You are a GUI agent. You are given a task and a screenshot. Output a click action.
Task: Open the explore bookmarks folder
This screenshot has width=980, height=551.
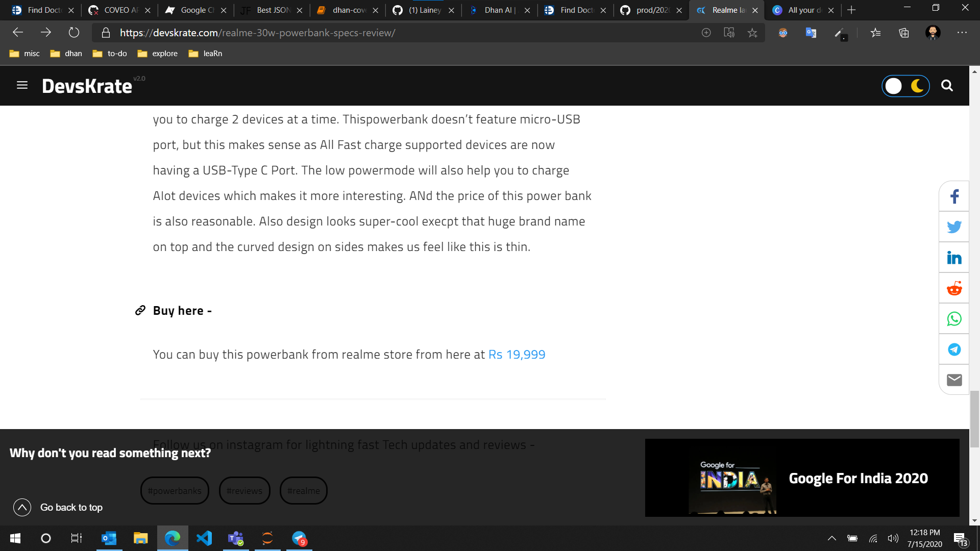[158, 54]
